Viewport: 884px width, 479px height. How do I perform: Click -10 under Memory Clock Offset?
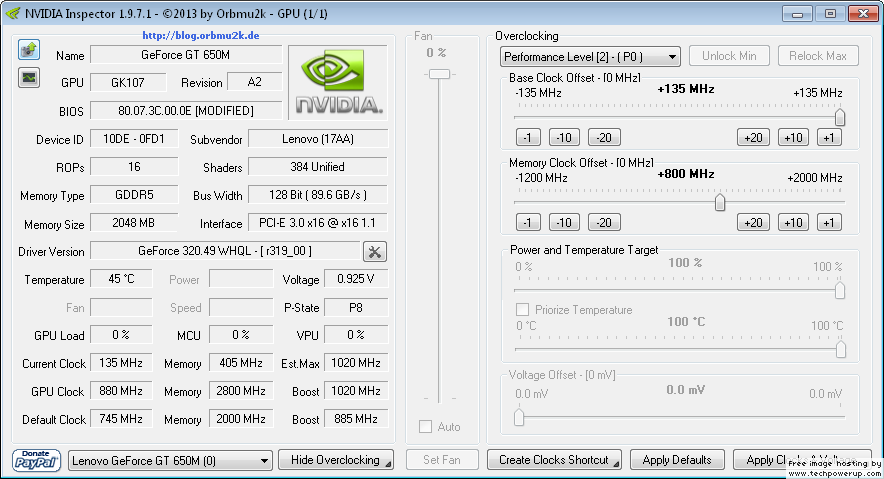[564, 222]
